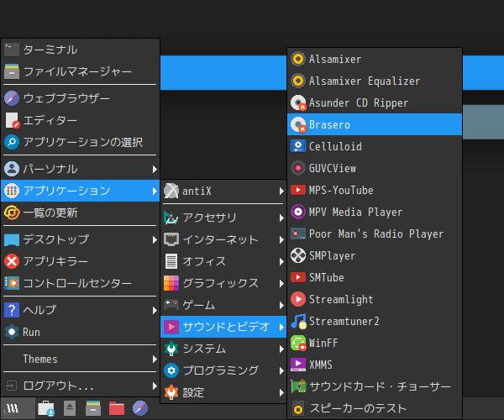This screenshot has height=420, width=504.
Task: Click the ウェブブラウザー label
Action: (66, 98)
